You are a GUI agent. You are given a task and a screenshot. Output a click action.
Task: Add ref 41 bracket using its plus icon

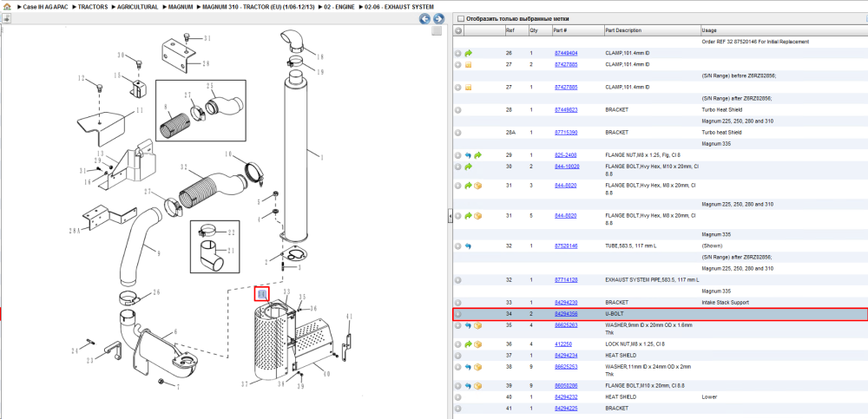[458, 409]
